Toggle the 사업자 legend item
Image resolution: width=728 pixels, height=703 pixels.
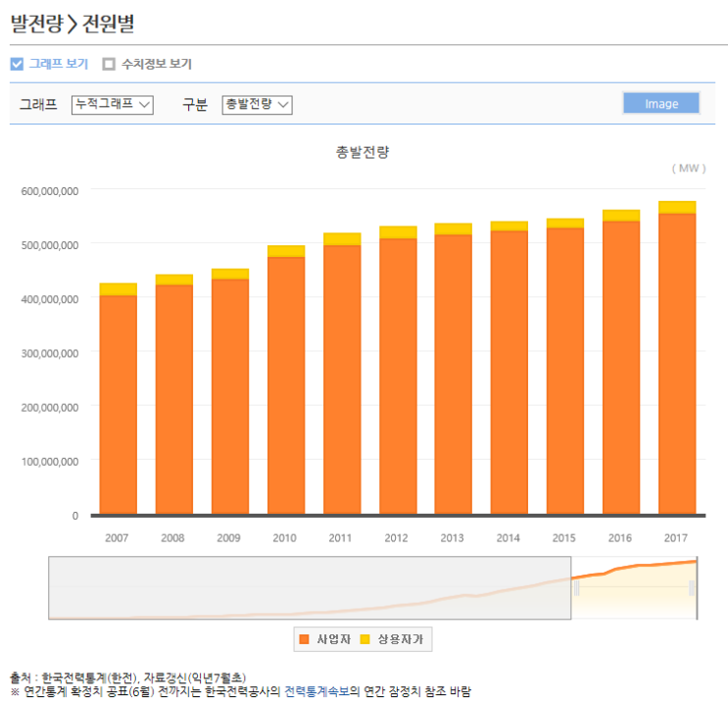(325, 639)
